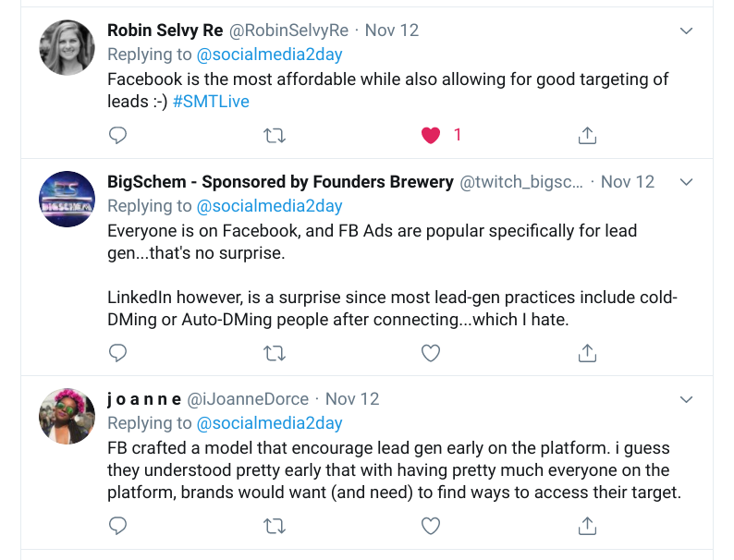The image size is (734, 560).
Task: Reply to joanne's tweet
Action: pos(117,526)
